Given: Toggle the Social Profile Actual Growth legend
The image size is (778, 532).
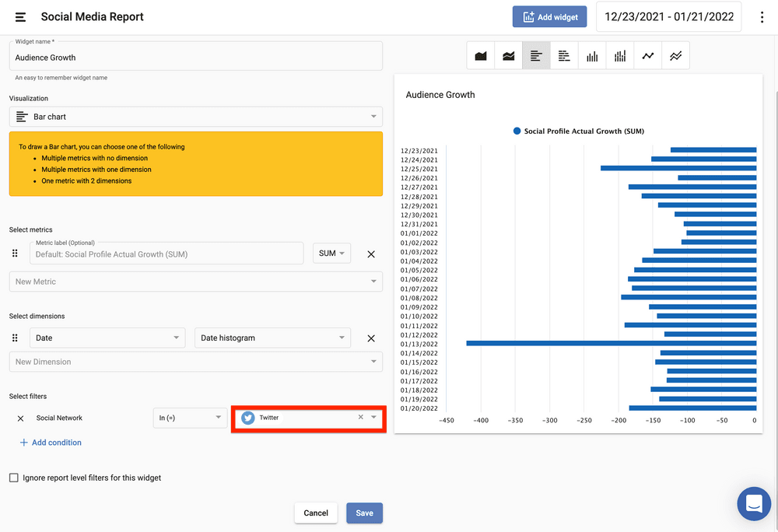Looking at the screenshot, I should 578,131.
